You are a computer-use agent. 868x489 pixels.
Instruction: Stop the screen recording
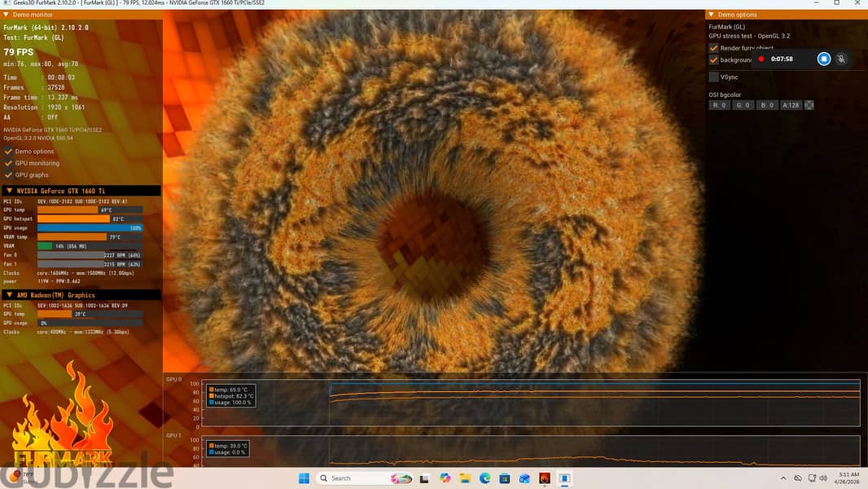[x=824, y=59]
